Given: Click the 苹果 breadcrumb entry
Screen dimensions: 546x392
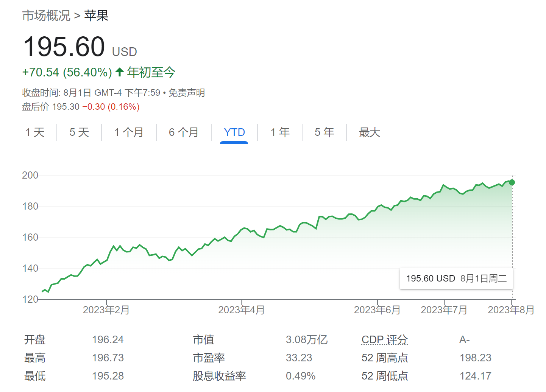Looking at the screenshot, I should [96, 16].
